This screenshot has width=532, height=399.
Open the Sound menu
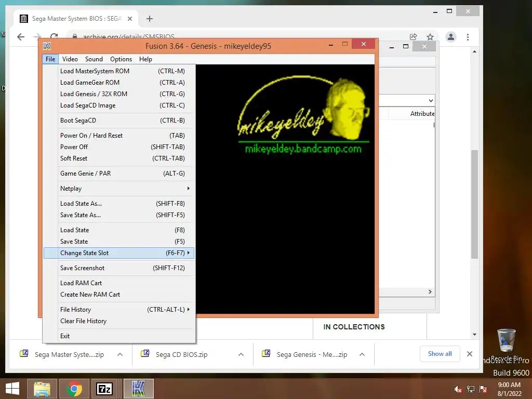click(x=94, y=59)
